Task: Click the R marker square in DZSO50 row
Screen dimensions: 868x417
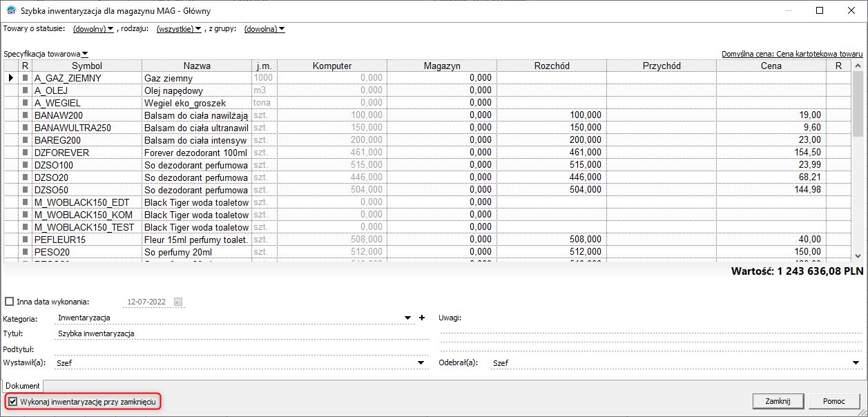Action: click(26, 190)
